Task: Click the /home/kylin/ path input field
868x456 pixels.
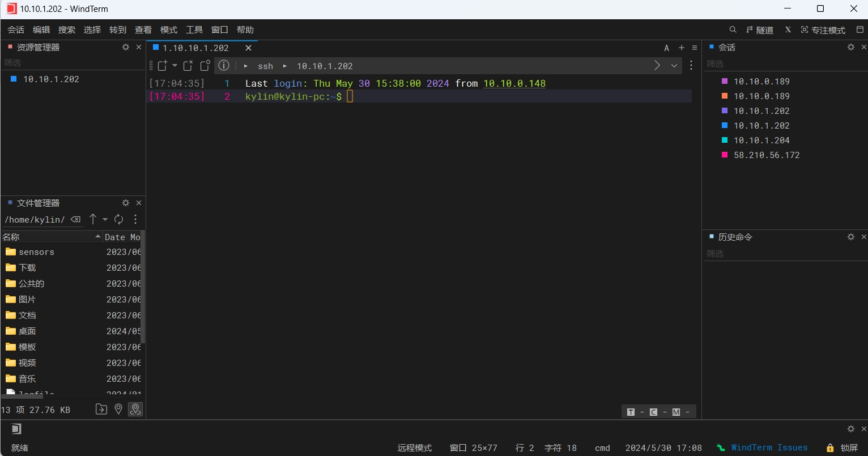Action: point(35,220)
